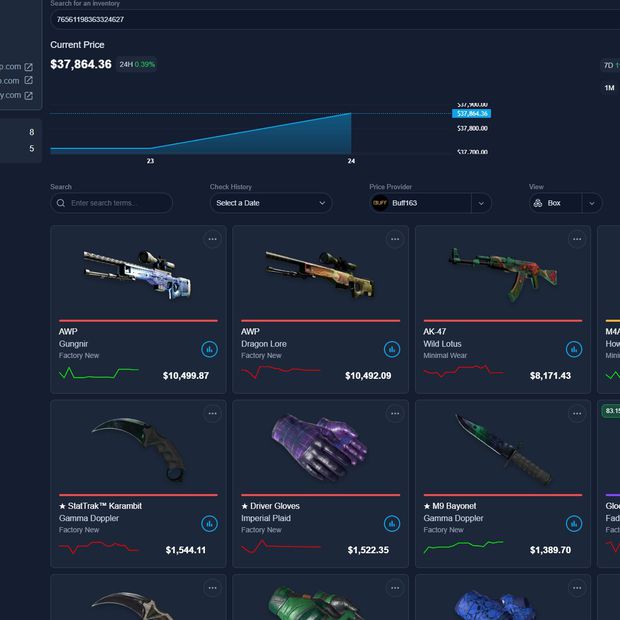Open three-dot menu on AWP Gungnir card

point(212,239)
